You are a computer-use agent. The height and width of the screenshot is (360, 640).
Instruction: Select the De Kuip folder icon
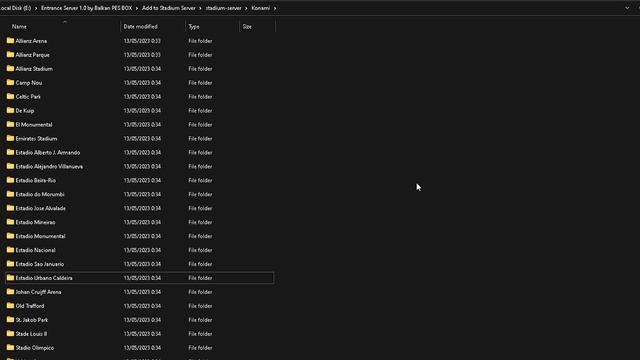pos(10,110)
